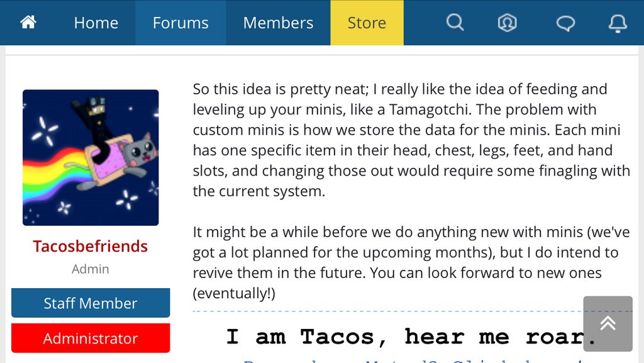Click the paragraph starting 'It might be a while'
Image resolution: width=644 pixels, height=363 pixels.
(411, 262)
